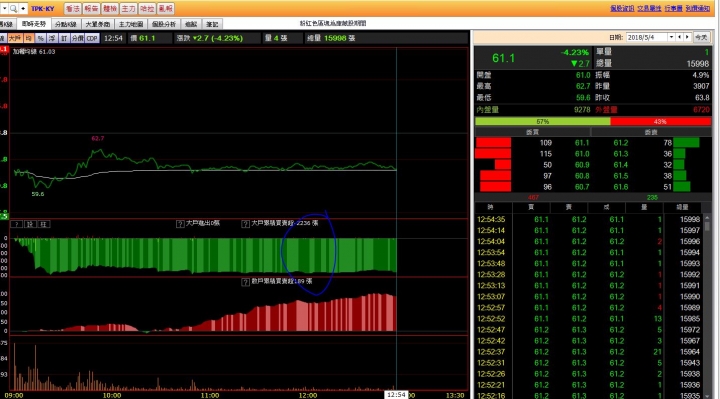Click the magnifier search icon beside TPK-KY
This screenshot has height=399, width=720.
tap(13, 8)
